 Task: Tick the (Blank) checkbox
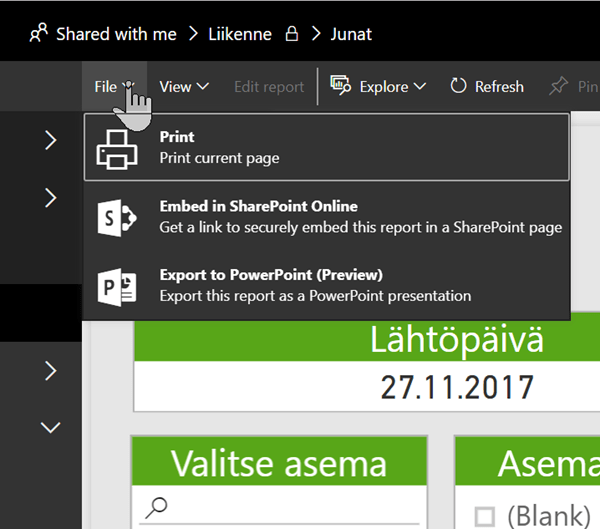(x=484, y=517)
